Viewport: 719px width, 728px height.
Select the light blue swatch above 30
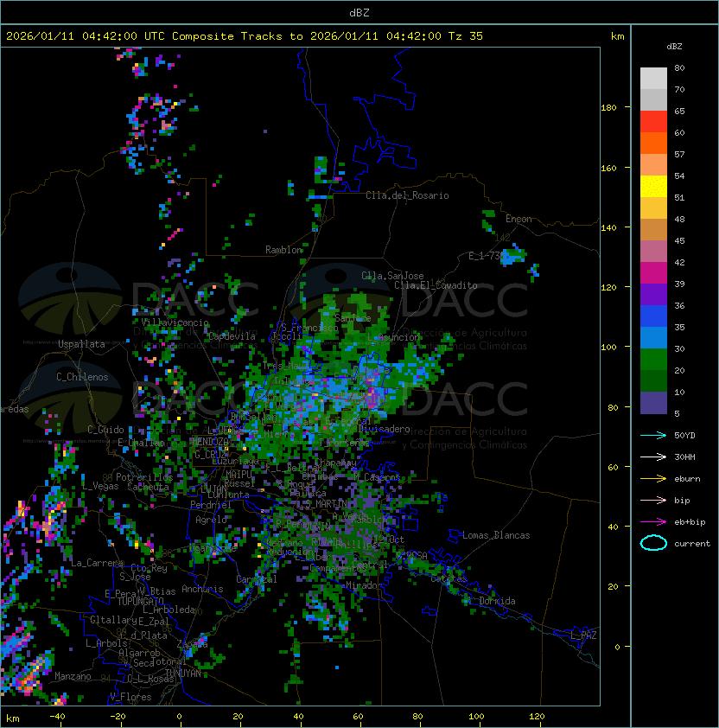pos(653,337)
